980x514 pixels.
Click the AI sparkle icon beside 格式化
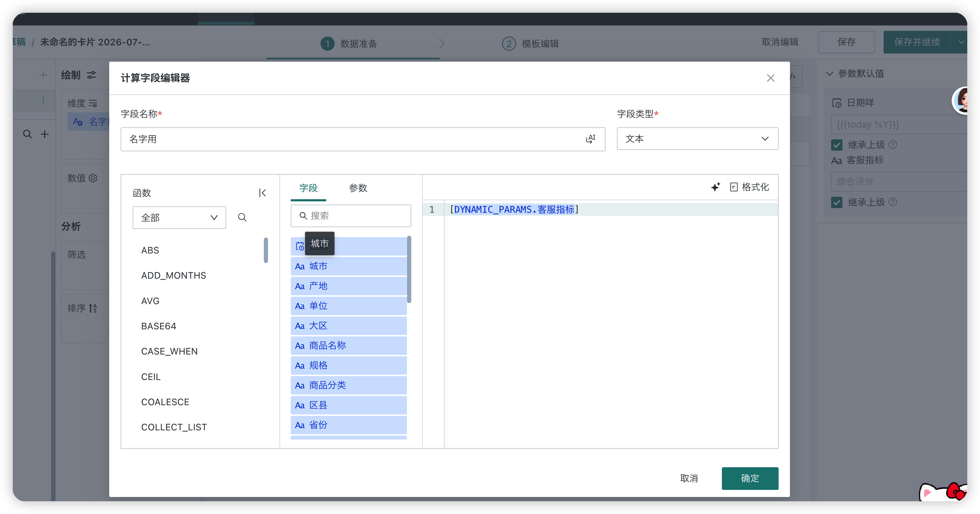point(715,187)
